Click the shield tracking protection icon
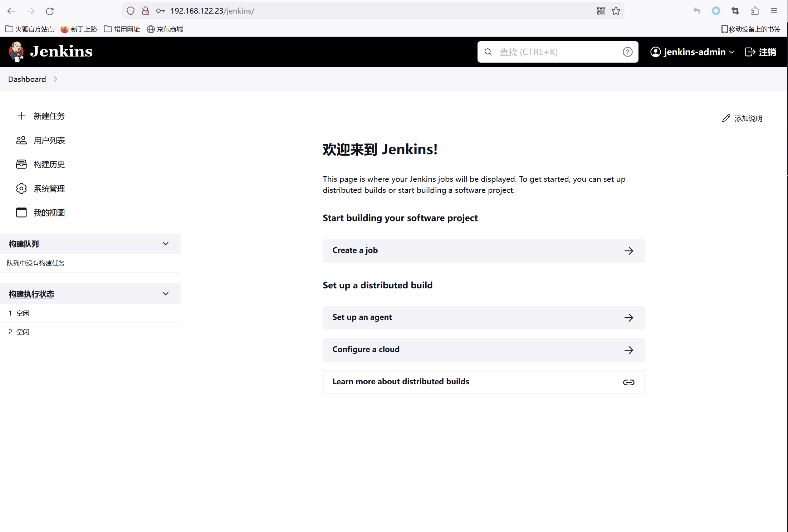 (131, 11)
